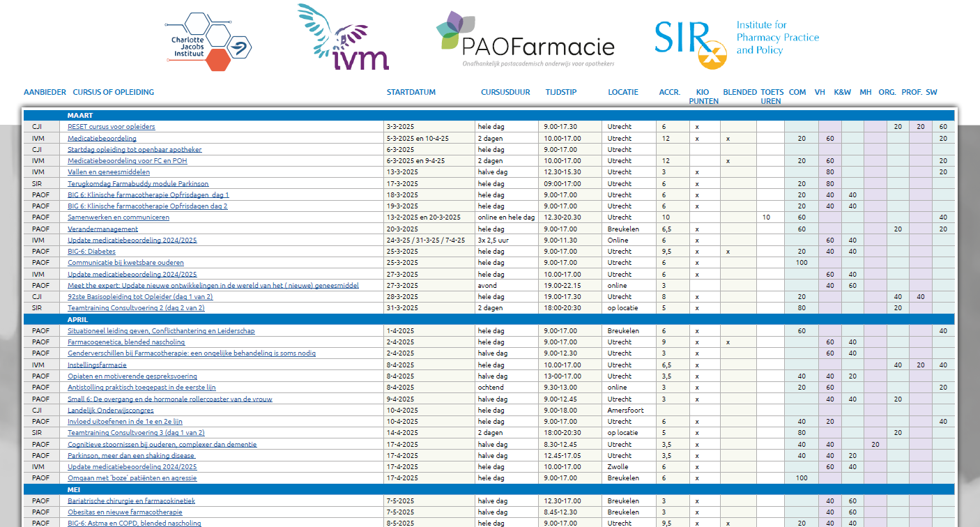980x527 pixels.
Task: Open Medicatiebeoordeling course starting 5-3-2025
Action: [102, 138]
